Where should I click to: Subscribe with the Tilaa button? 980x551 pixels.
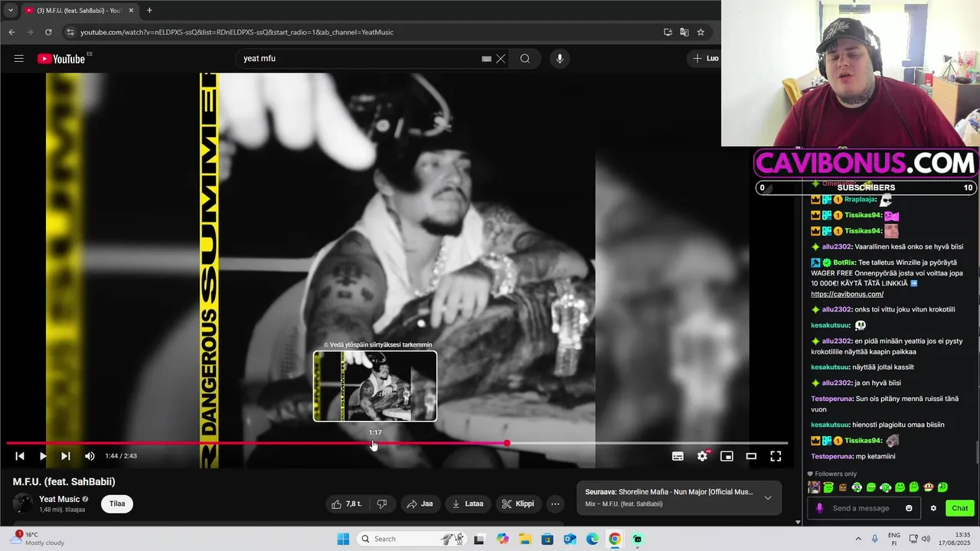point(117,504)
